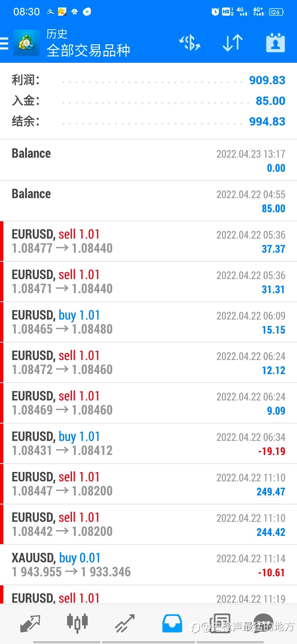Tap the MetaTrader 4 app logo

click(26, 43)
